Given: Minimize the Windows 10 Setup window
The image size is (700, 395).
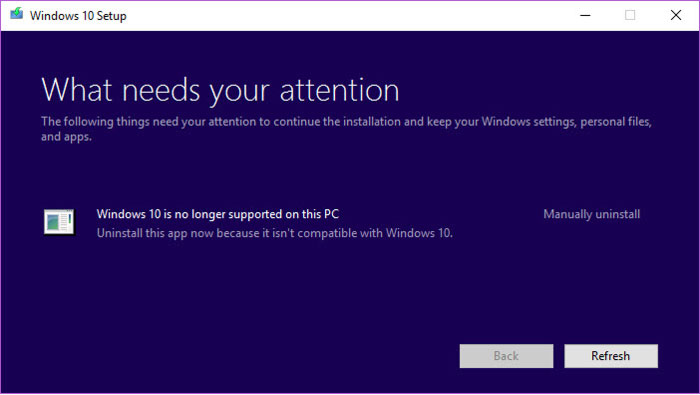Looking at the screenshot, I should point(585,15).
